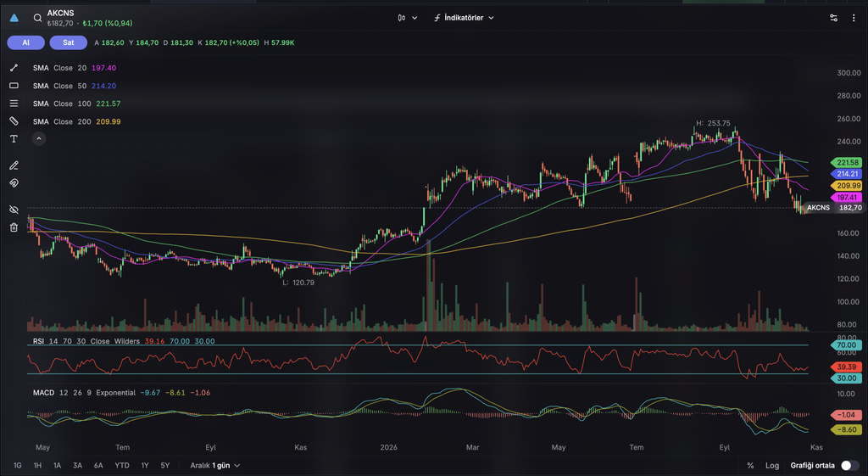Viewport: 868px width, 476px height.
Task: Click the MACD 12 26 9 legend
Action: (x=121, y=392)
